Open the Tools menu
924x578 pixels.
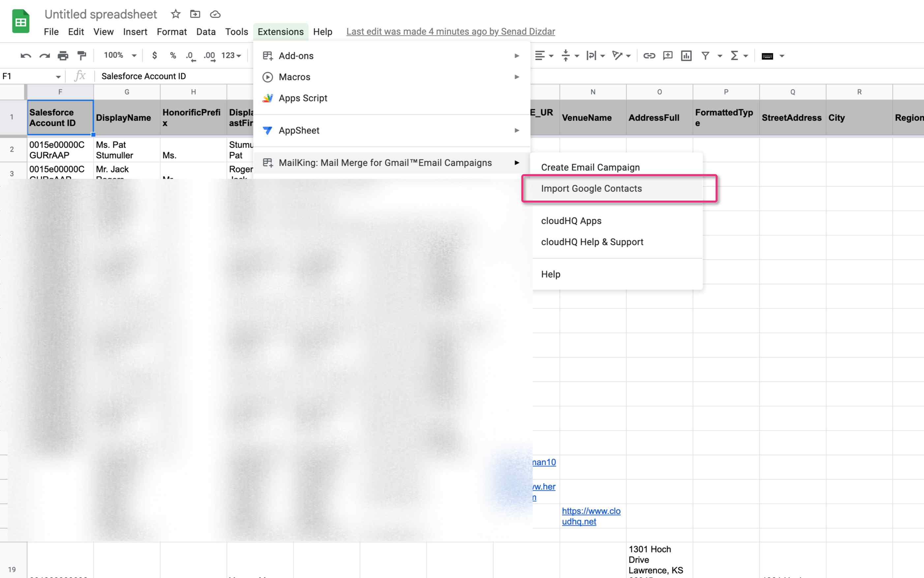pos(236,32)
